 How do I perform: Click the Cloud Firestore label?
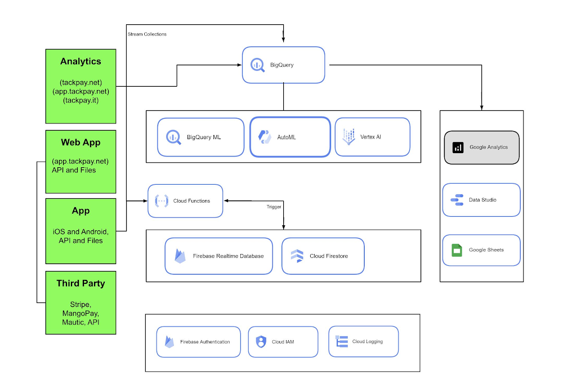coord(329,256)
